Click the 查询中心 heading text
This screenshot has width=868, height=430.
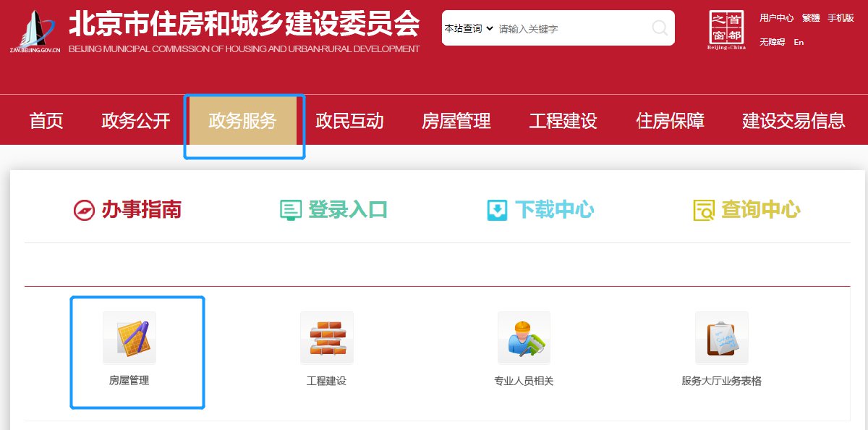point(761,210)
